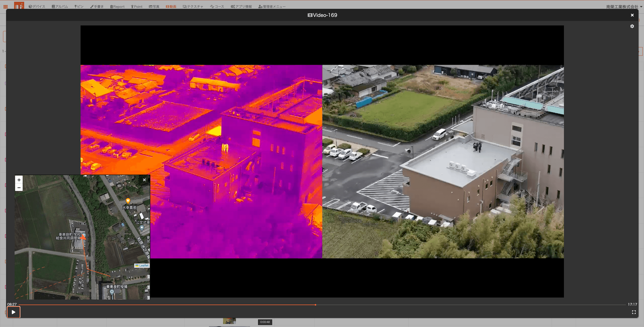Click the 東串良町役場 map pin

tap(112, 292)
